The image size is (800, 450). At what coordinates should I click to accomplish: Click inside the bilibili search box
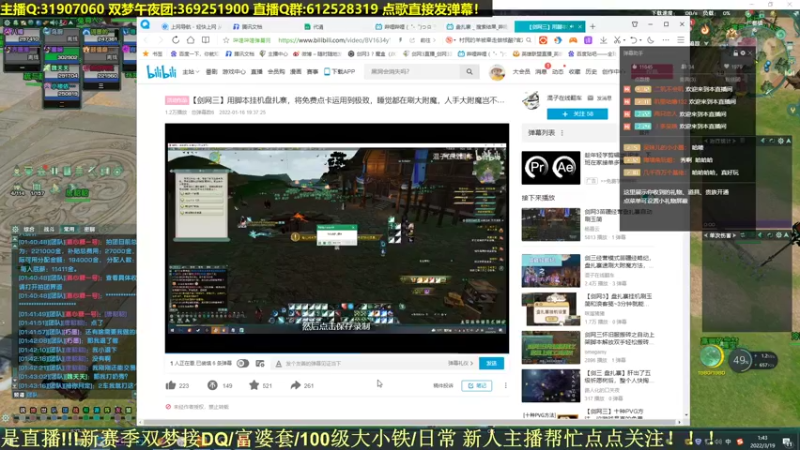(x=412, y=72)
